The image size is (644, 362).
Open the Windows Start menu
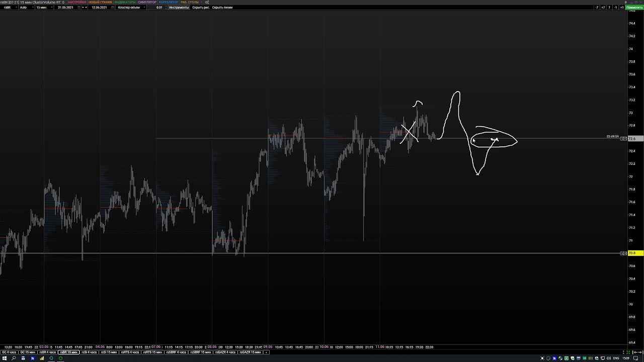pos(4,358)
